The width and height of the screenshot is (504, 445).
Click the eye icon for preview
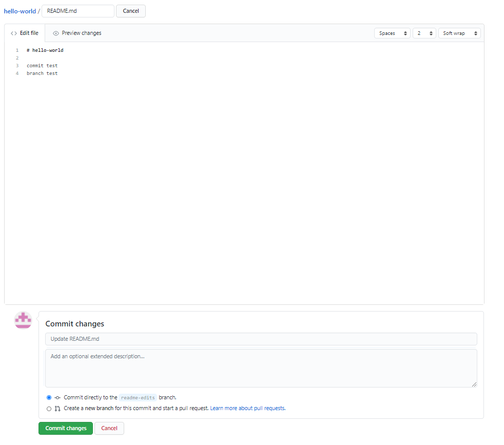[x=56, y=33]
